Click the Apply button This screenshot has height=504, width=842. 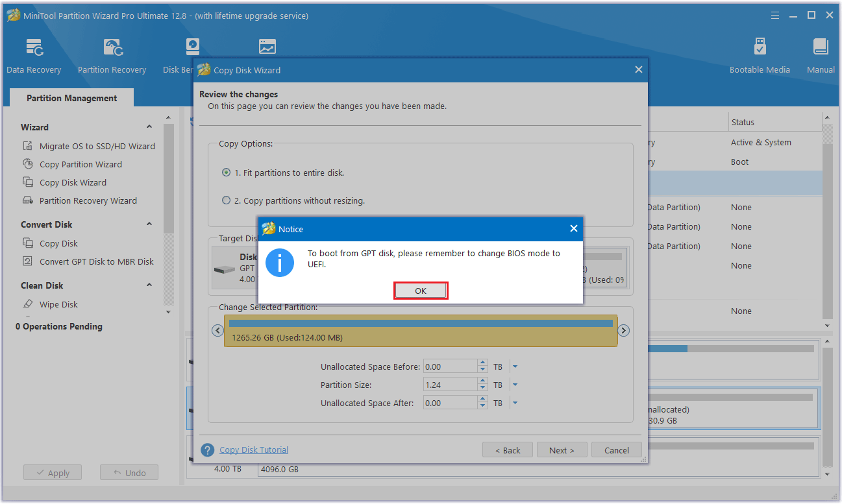pyautogui.click(x=53, y=473)
